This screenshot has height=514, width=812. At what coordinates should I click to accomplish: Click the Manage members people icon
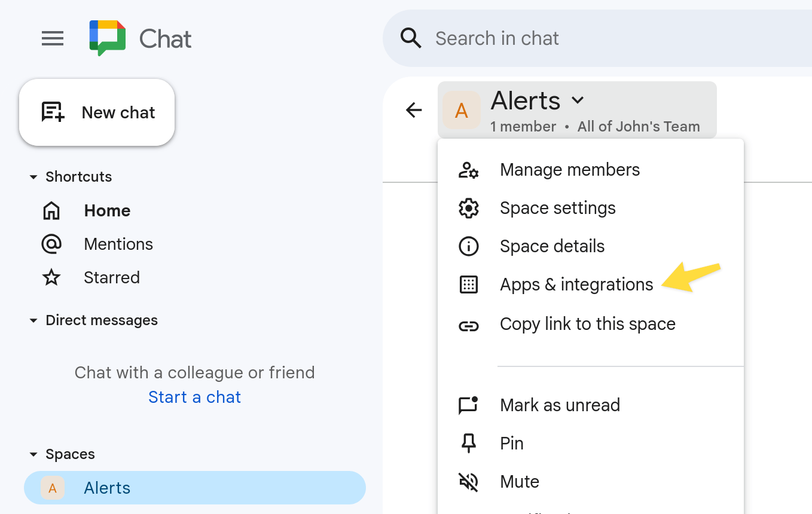pos(469,170)
